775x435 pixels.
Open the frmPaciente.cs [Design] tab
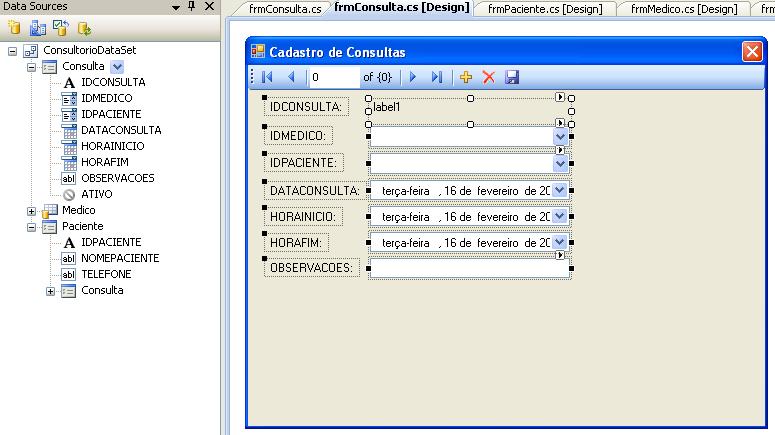pyautogui.click(x=545, y=9)
